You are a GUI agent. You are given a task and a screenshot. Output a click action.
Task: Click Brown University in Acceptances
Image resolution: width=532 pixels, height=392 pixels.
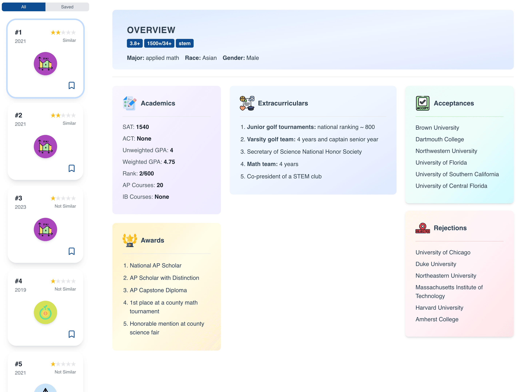coord(437,128)
